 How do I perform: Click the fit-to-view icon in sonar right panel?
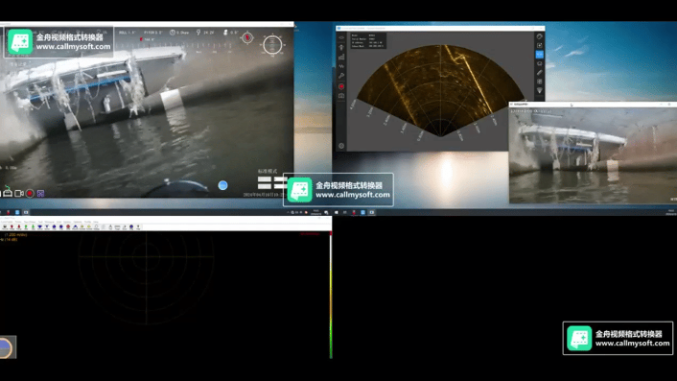(539, 45)
